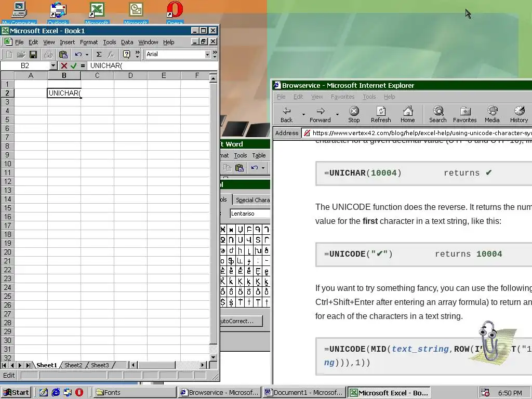532x399 pixels.
Task: Click the New workbook icon in Excel
Action: [9, 54]
